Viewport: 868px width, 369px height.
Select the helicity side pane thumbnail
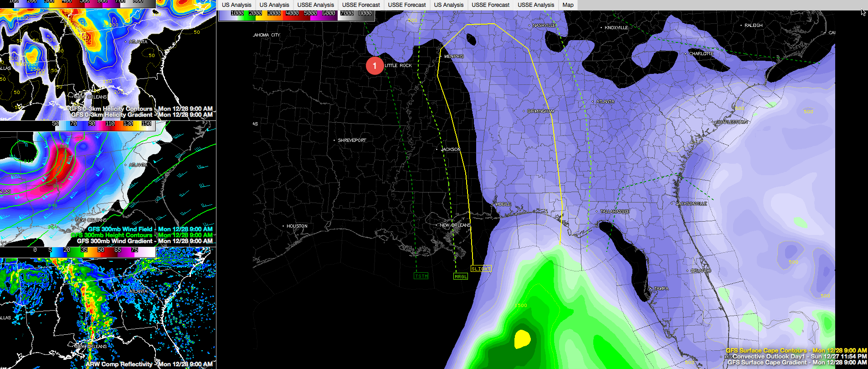point(108,59)
